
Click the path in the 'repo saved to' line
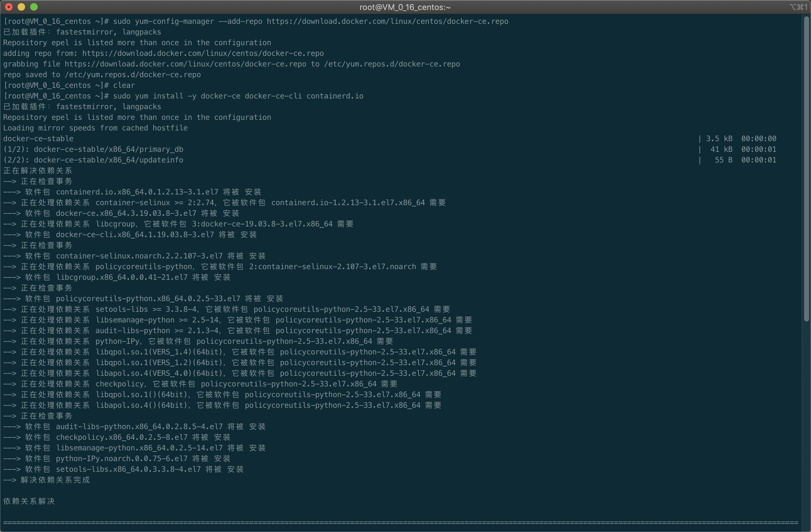(132, 75)
